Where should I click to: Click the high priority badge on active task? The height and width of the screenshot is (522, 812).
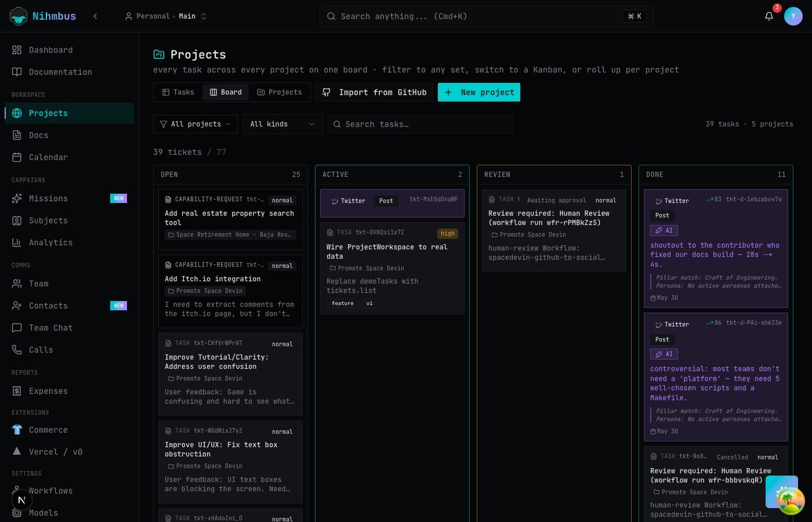[448, 233]
